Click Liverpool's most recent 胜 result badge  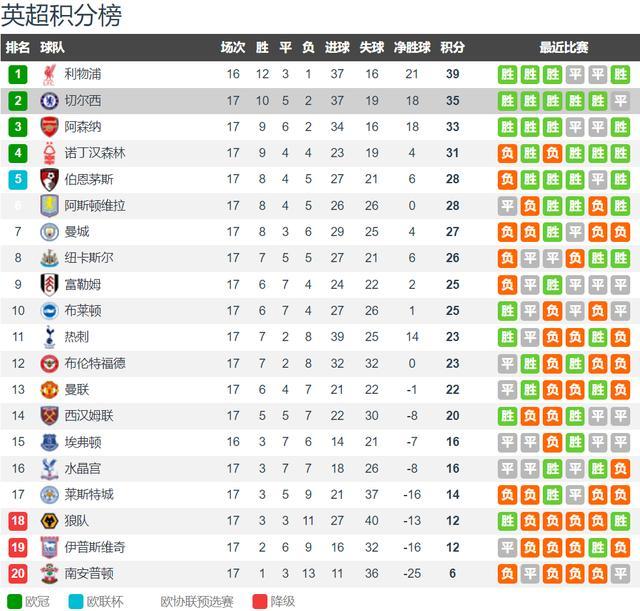click(x=620, y=74)
